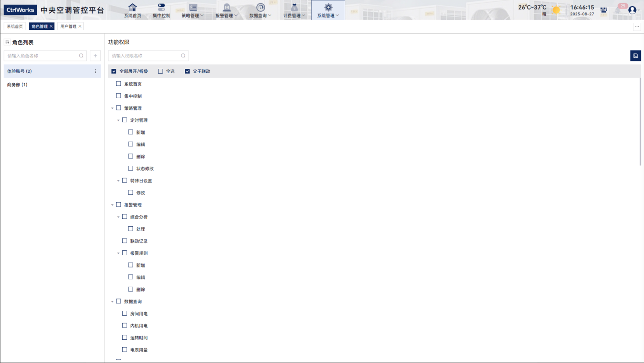Image resolution: width=644 pixels, height=363 pixels.
Task: Check the 全选 checkbox
Action: (x=160, y=71)
